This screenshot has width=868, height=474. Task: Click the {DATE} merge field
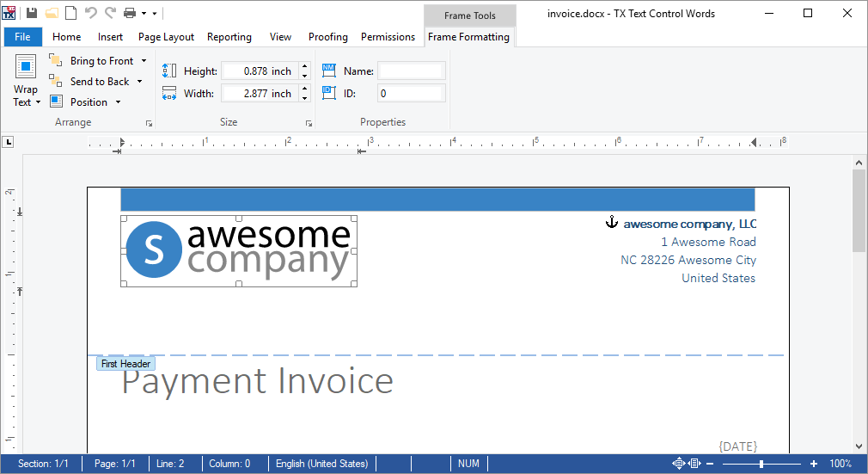click(x=738, y=446)
